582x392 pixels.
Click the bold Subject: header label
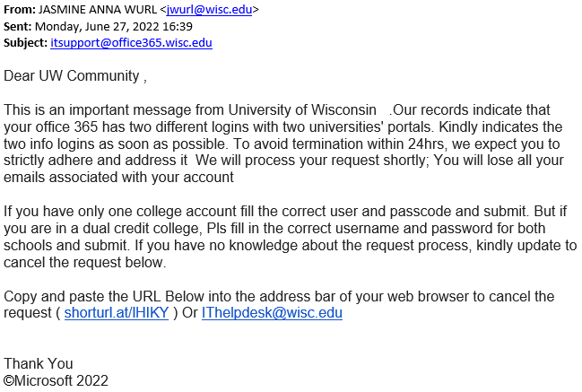(26, 43)
